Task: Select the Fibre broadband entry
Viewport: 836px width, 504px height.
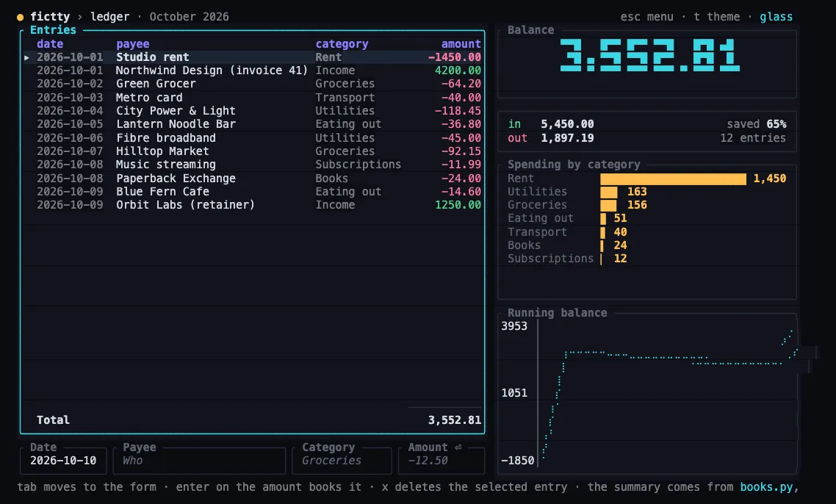Action: 253,138
